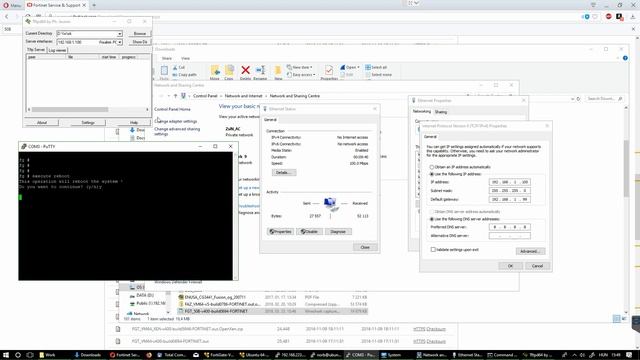This screenshot has height=360, width=640.
Task: Select Use the following IP address
Action: tap(432, 174)
